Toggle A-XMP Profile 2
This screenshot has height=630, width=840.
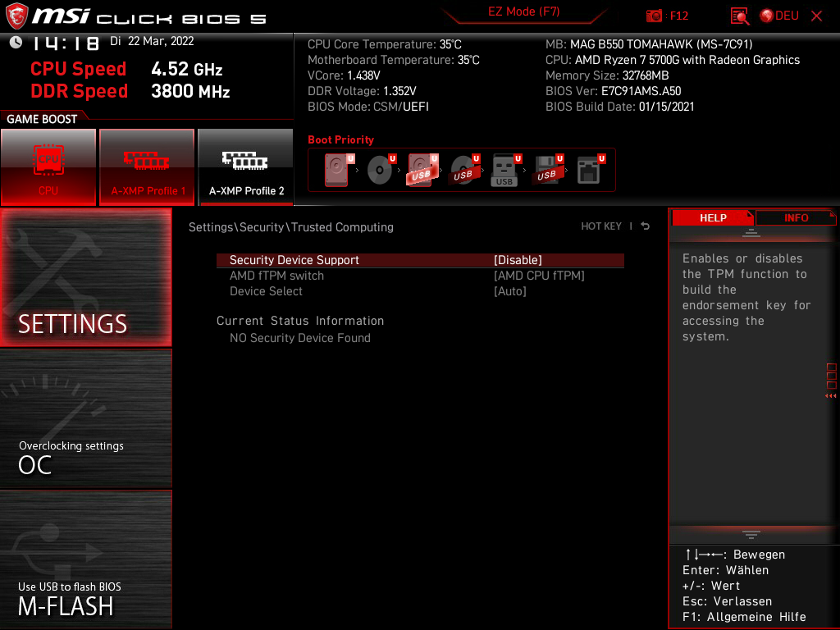(x=246, y=167)
